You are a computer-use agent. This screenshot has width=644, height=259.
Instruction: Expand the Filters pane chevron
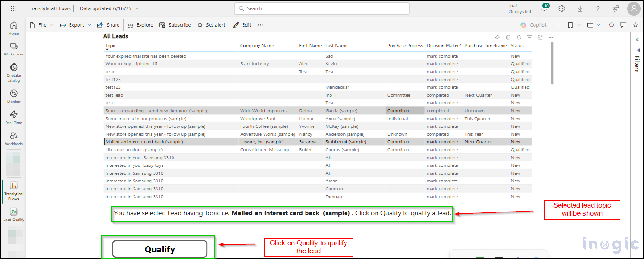coord(638,39)
